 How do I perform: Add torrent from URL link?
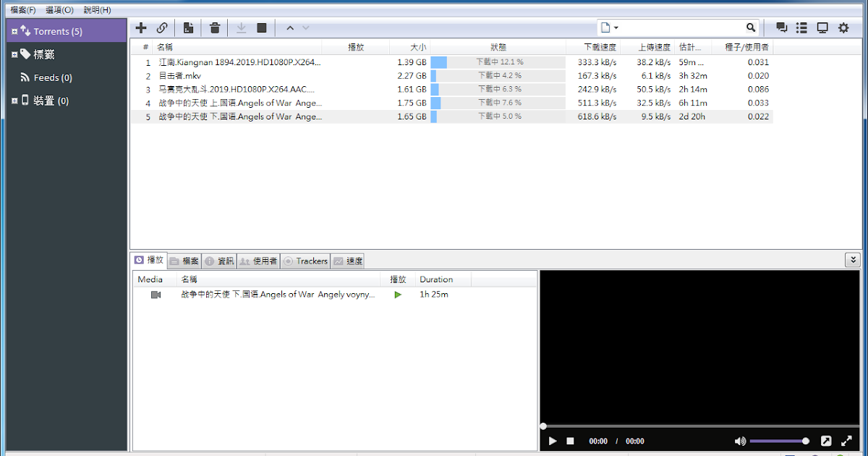coord(162,28)
